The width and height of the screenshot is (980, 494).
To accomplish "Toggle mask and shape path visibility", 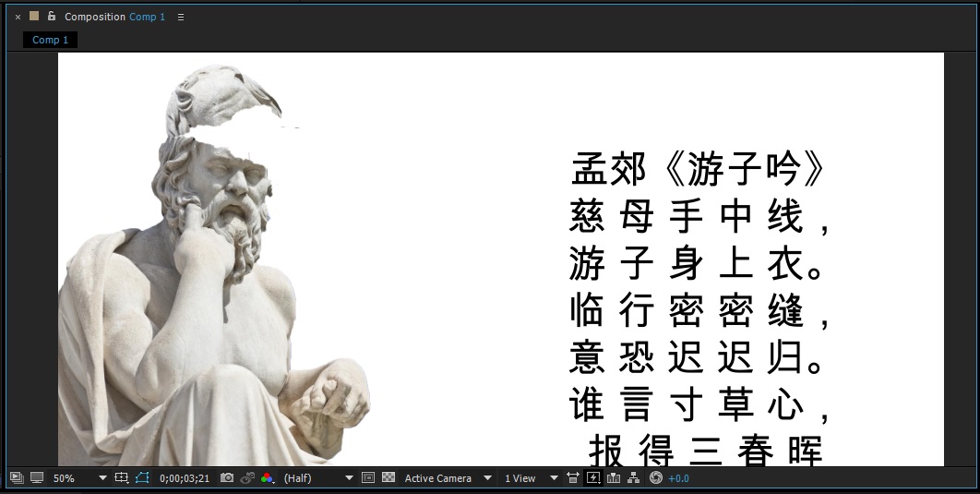I will tap(142, 477).
